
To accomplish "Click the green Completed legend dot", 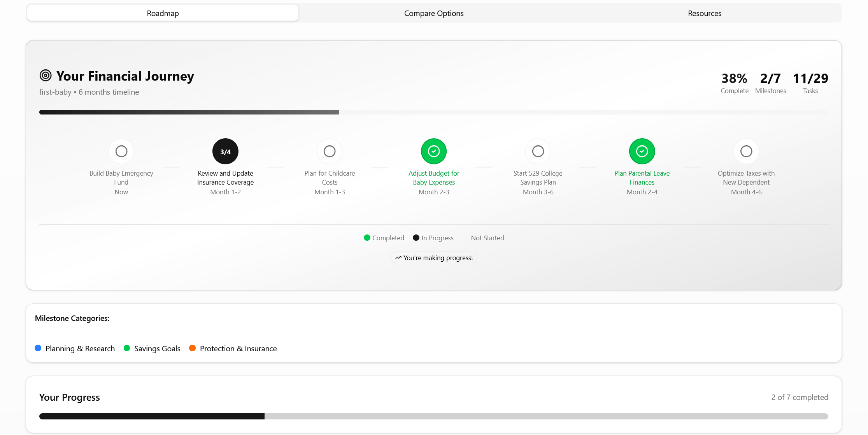I will point(367,238).
